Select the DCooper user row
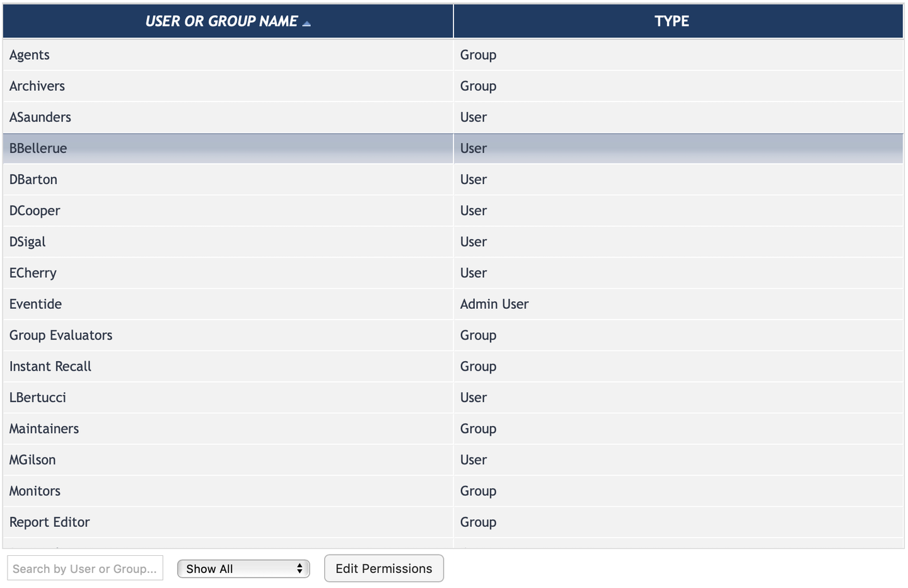 point(35,211)
